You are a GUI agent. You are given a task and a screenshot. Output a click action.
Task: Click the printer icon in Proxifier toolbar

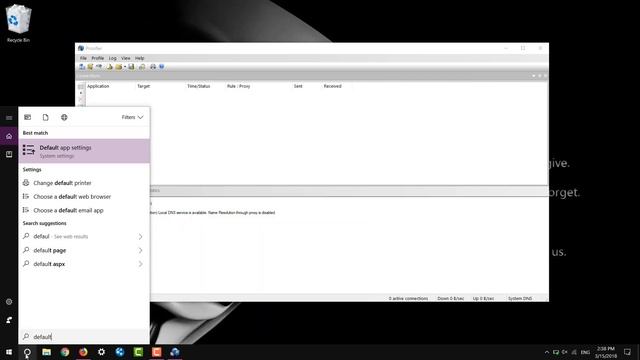click(x=153, y=67)
